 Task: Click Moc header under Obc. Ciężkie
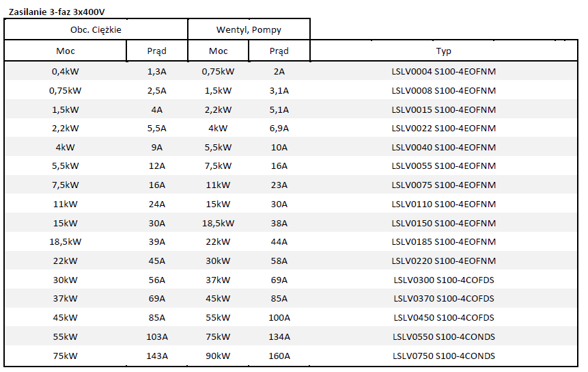pos(66,51)
